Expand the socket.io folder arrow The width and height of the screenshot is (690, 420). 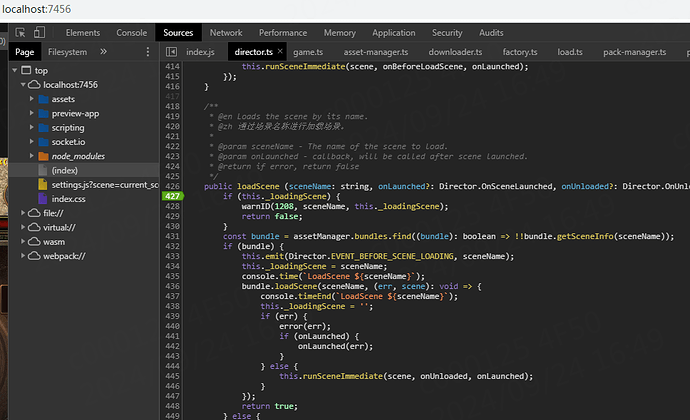point(32,142)
